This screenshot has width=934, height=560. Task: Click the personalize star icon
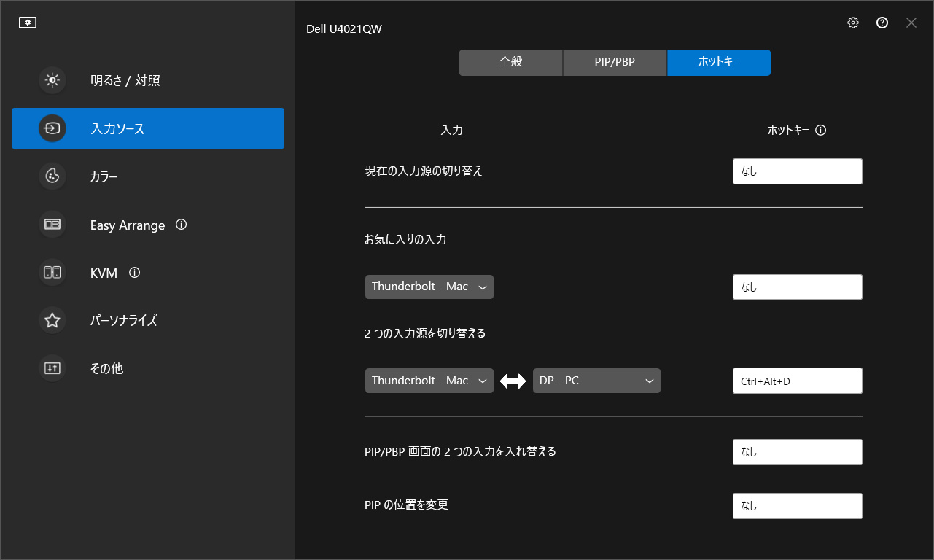point(52,320)
